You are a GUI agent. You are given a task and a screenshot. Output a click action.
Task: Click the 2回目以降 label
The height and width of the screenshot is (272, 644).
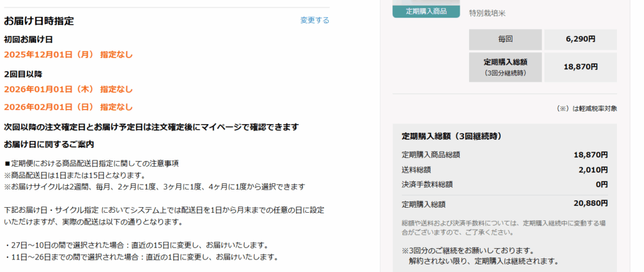click(x=23, y=74)
